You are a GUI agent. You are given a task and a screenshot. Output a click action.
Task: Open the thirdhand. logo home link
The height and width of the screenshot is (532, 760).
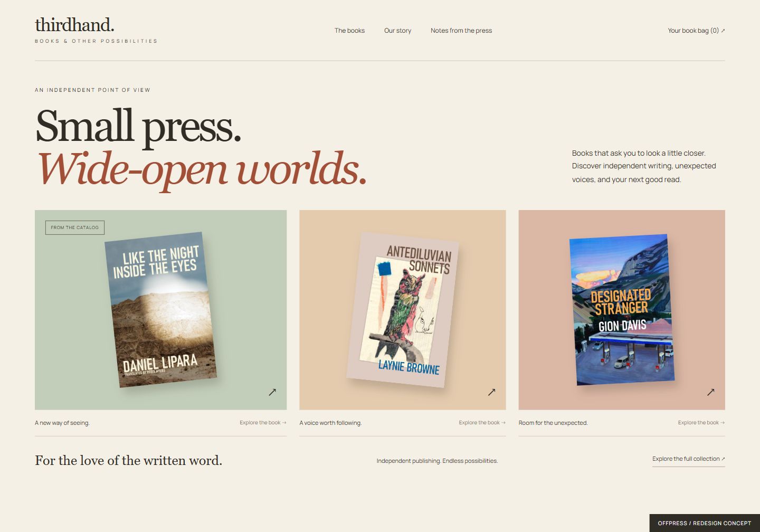[x=74, y=25]
